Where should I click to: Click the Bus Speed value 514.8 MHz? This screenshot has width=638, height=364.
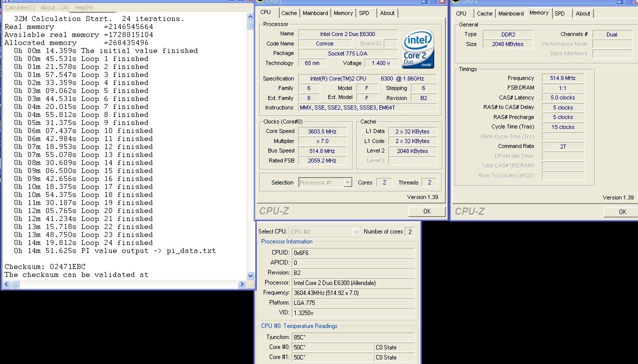(x=323, y=151)
